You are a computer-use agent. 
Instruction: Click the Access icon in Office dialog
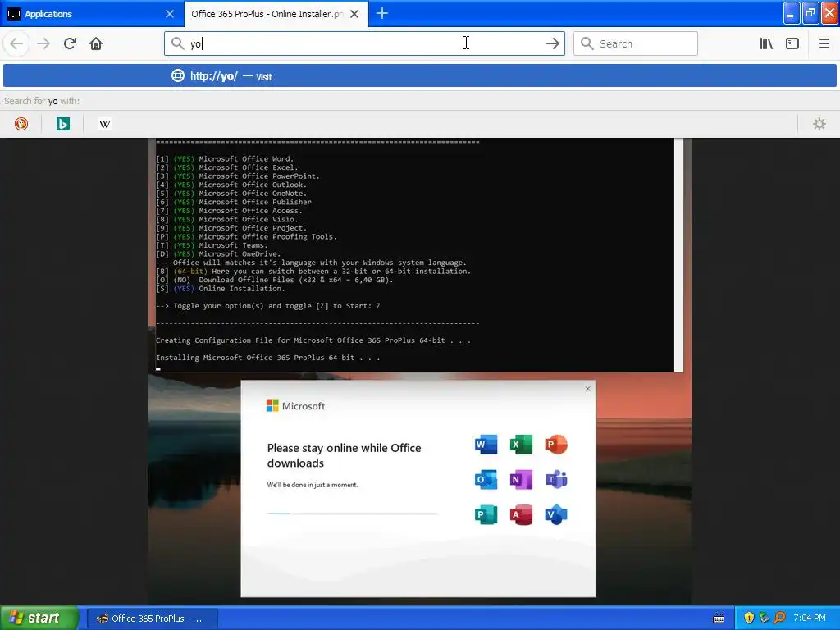(521, 515)
